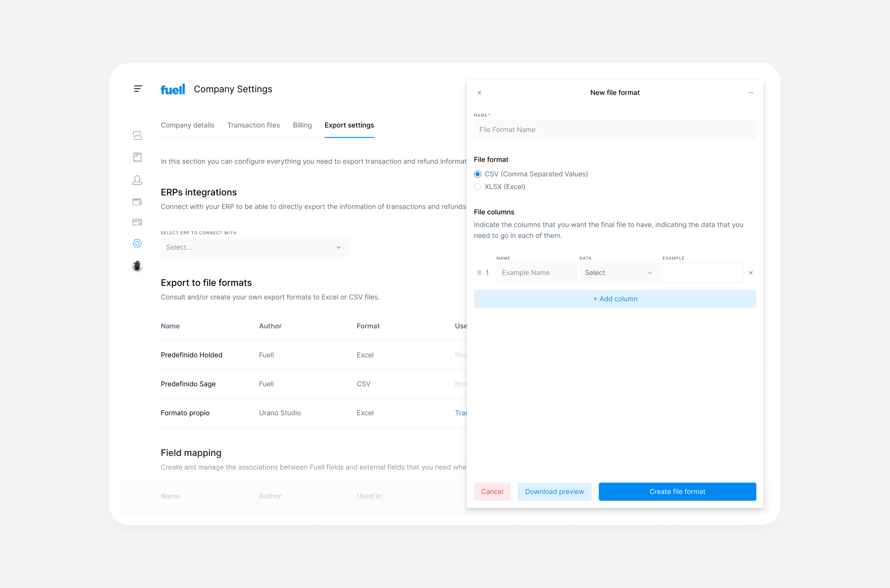The width and height of the screenshot is (890, 588).
Task: Expand Select ERP to connect dropdown
Action: point(255,247)
